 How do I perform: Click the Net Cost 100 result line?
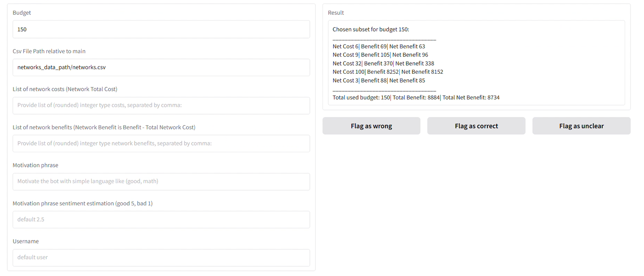coord(387,72)
